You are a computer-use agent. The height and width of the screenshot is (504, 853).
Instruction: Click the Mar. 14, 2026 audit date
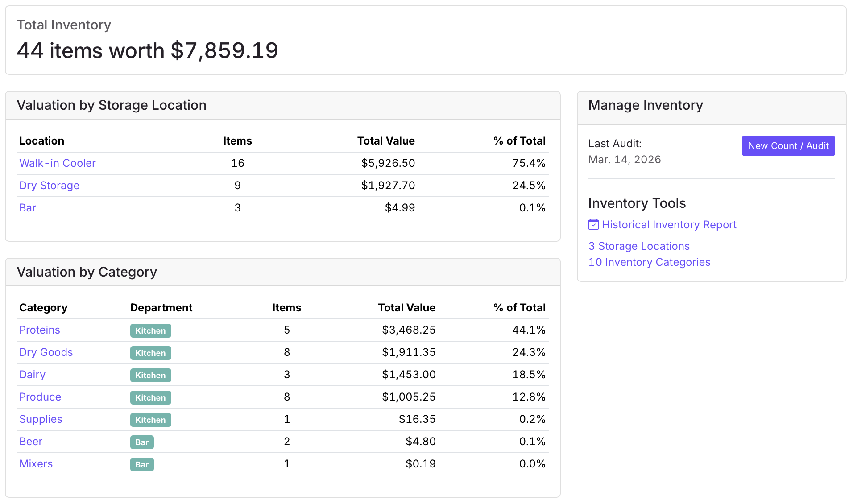click(625, 160)
